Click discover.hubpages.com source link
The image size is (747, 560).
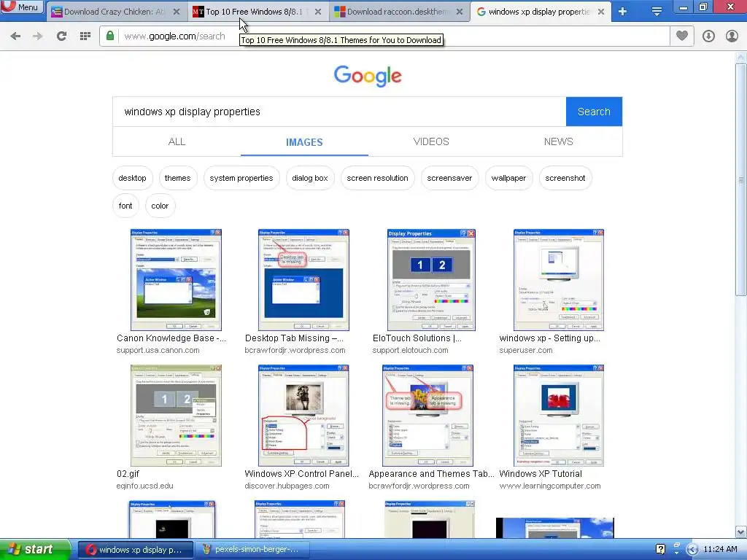tap(287, 486)
